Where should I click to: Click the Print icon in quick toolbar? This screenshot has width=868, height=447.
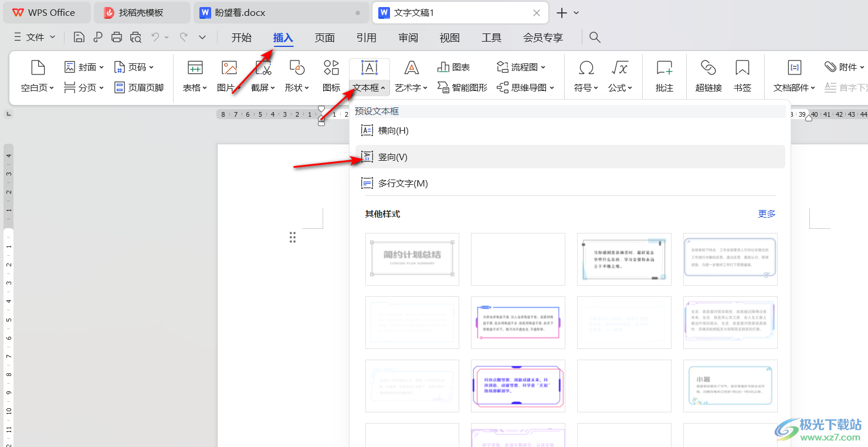[117, 38]
